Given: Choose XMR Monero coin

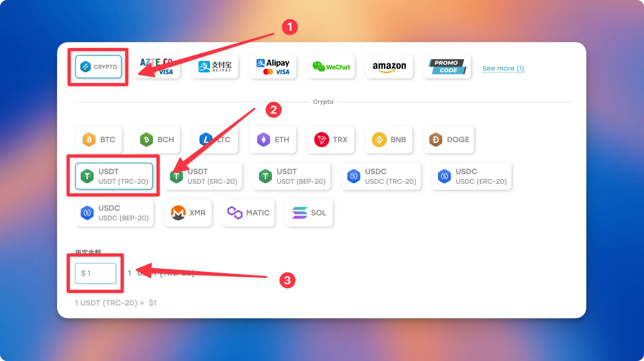Looking at the screenshot, I should pos(188,213).
